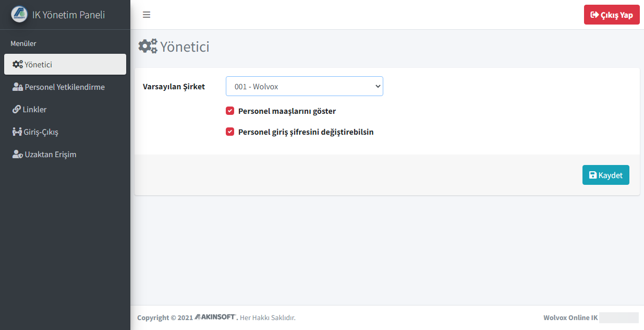Viewport: 644px width, 330px height.
Task: Click the gears icon beside Yönetici menu
Action: 18,64
